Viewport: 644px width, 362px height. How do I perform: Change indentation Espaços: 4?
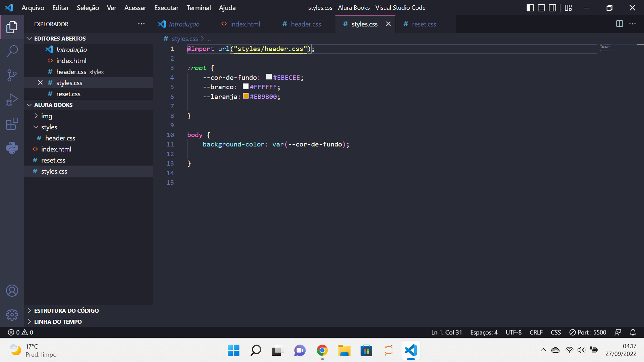[x=484, y=332]
